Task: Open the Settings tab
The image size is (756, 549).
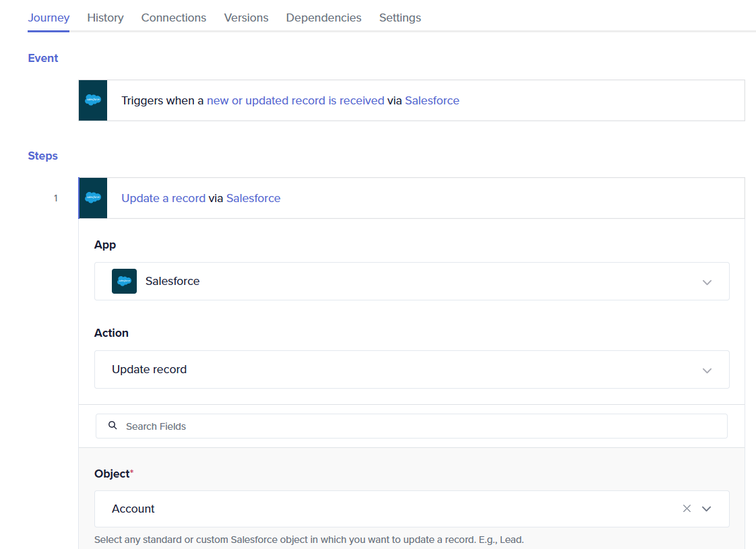Action: click(x=400, y=18)
